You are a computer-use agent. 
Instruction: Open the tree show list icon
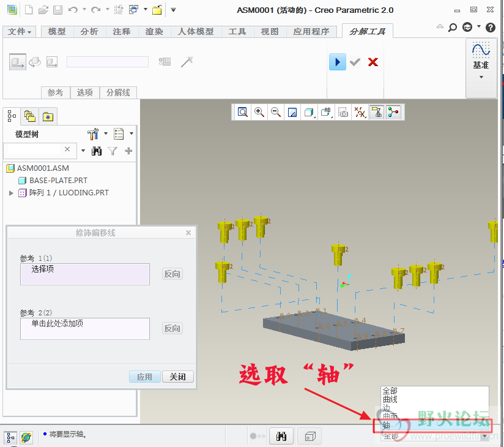(119, 133)
